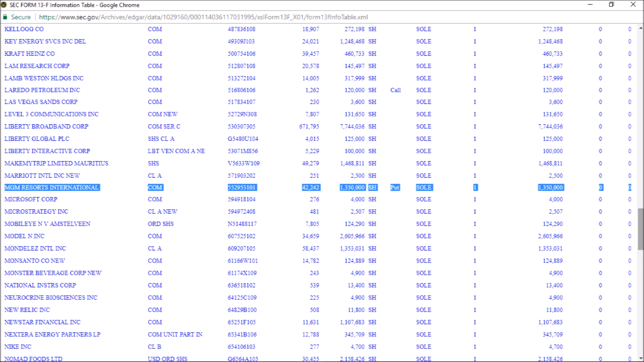The height and width of the screenshot is (362, 644).
Task: Click value 671,795 in Liberty Broadband row
Action: tap(309, 127)
